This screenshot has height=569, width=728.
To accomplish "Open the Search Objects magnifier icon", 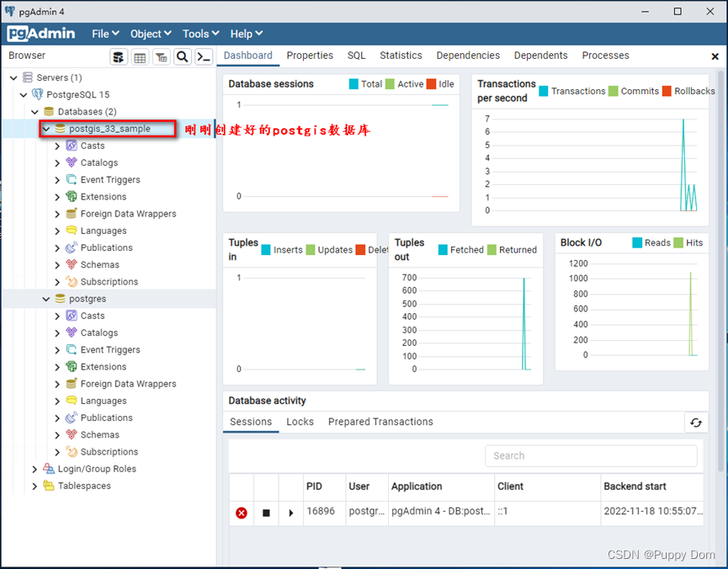I will 183,57.
